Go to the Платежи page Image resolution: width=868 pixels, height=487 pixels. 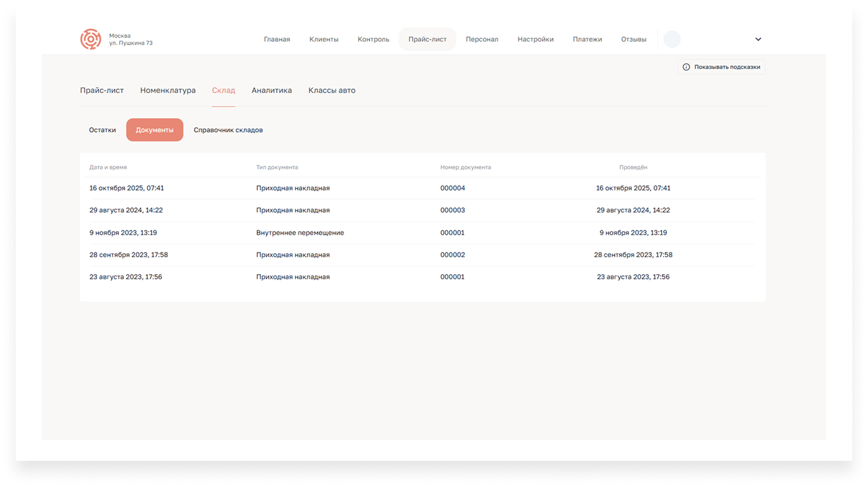(587, 39)
